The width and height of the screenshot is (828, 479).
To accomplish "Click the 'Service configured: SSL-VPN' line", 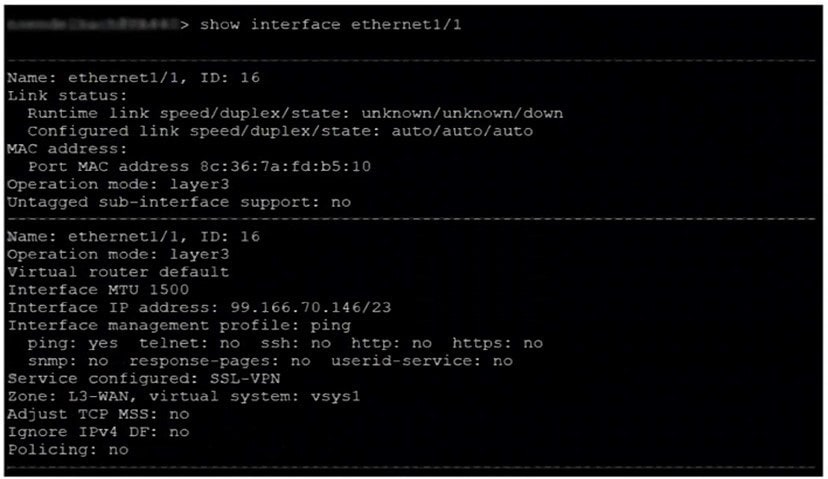I will [144, 379].
